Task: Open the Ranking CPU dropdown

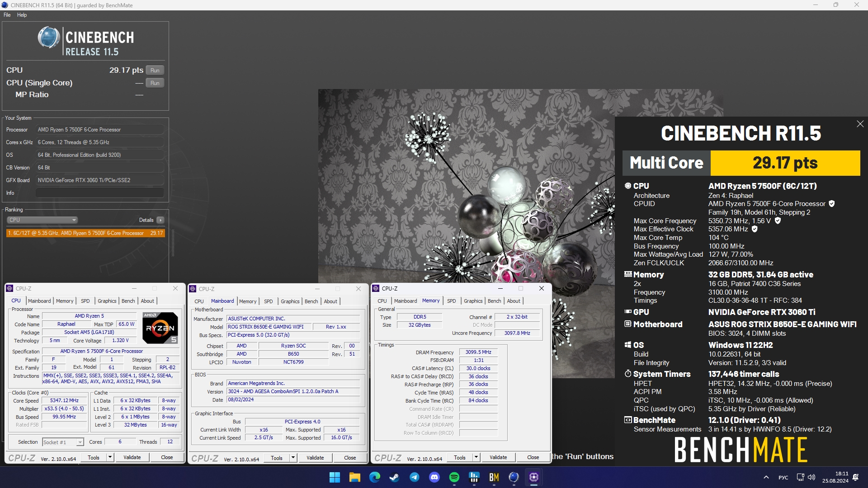Action: pyautogui.click(x=42, y=220)
